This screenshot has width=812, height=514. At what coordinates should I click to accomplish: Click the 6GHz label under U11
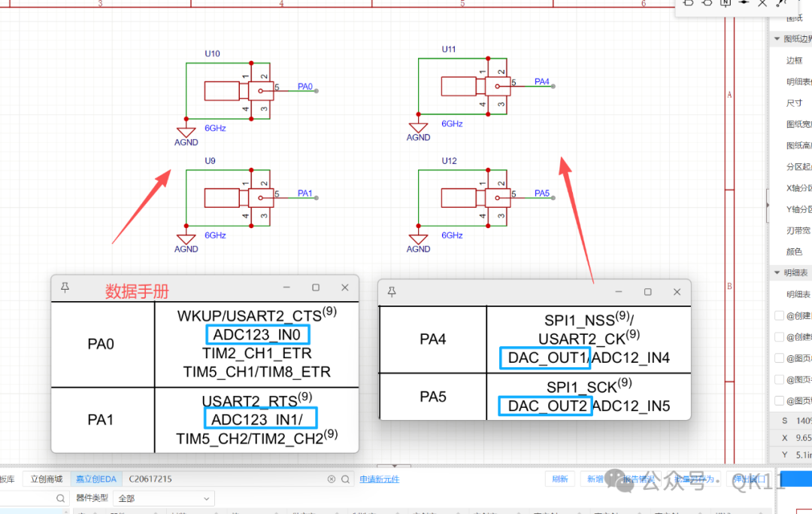coord(452,124)
